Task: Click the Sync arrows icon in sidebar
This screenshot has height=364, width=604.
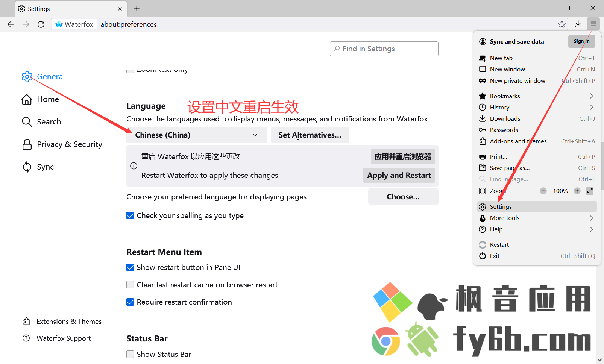Action: click(27, 167)
